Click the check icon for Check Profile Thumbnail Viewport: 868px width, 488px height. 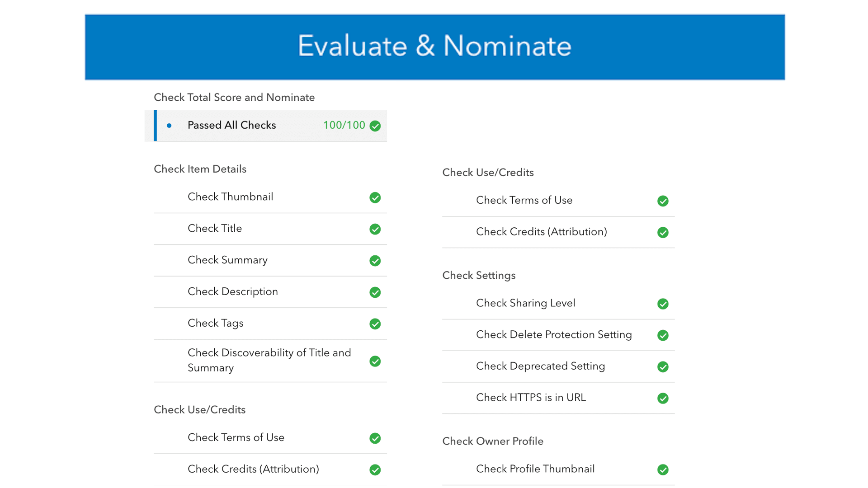tap(663, 469)
